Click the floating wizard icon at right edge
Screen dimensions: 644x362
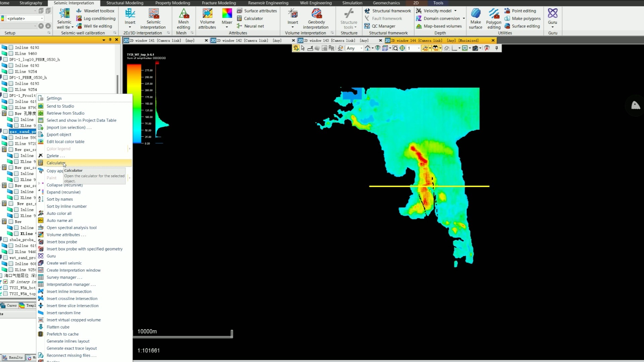[x=636, y=106]
